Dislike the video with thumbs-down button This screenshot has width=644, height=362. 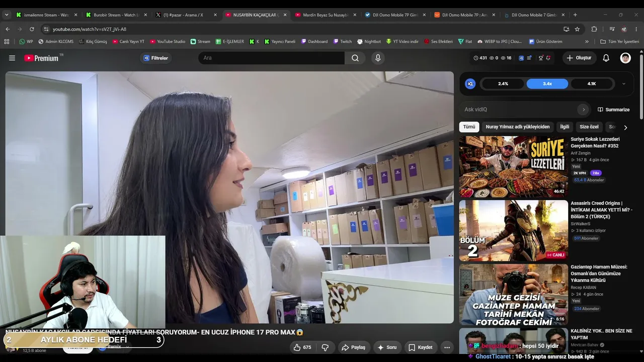[325, 347]
